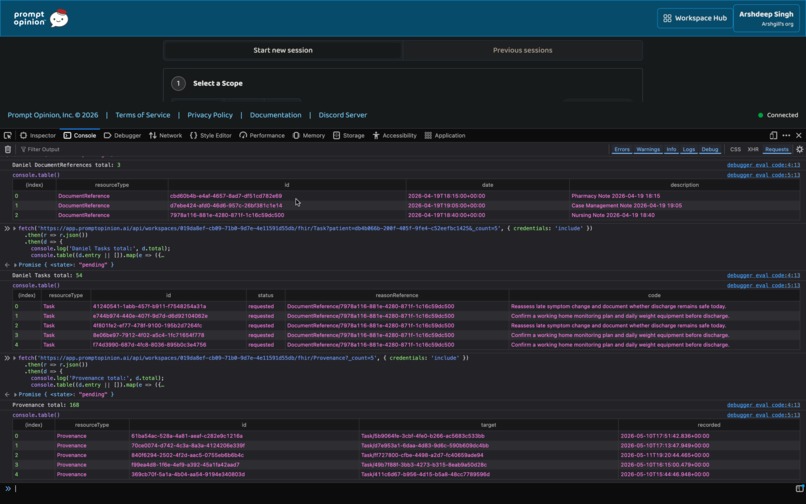Expand the Promise result after Provenance fetch
Viewport: 806px width, 504px height.
[14, 394]
